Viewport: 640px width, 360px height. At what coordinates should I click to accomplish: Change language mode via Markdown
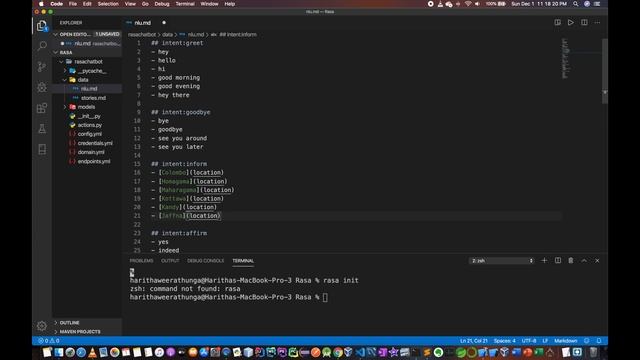[566, 340]
